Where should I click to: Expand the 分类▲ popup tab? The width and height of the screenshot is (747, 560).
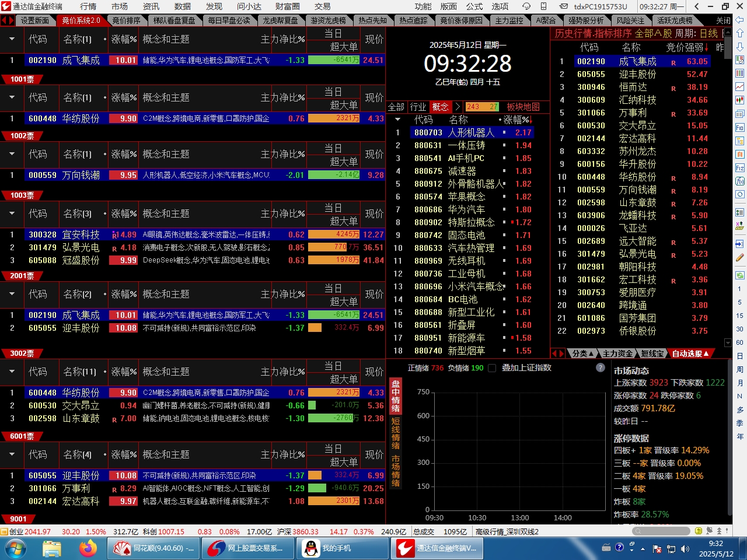click(583, 353)
